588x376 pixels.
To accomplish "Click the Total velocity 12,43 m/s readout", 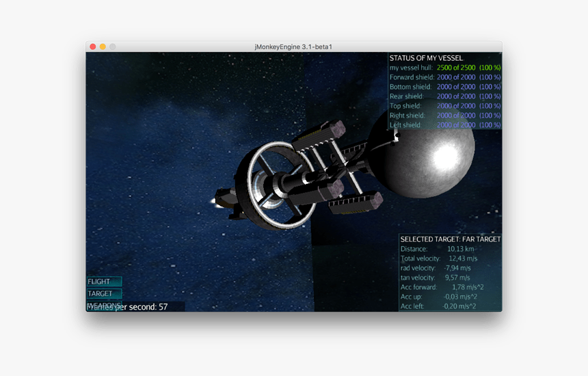I will pos(439,258).
